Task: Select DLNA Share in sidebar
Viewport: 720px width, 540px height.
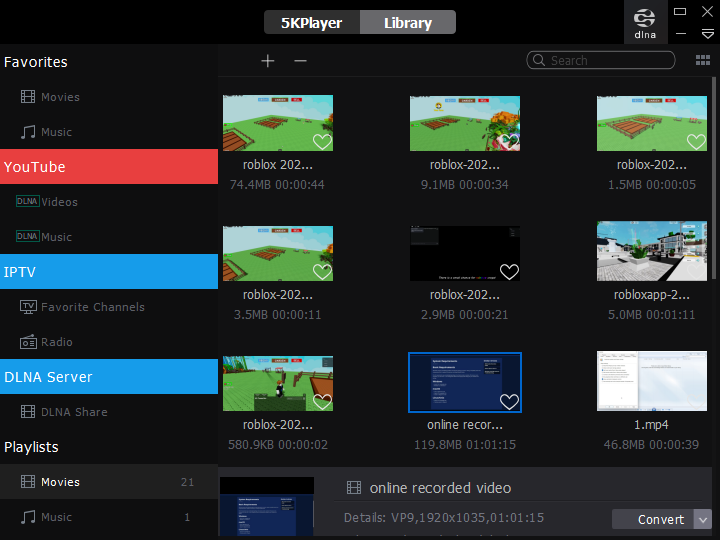Action: coord(73,412)
